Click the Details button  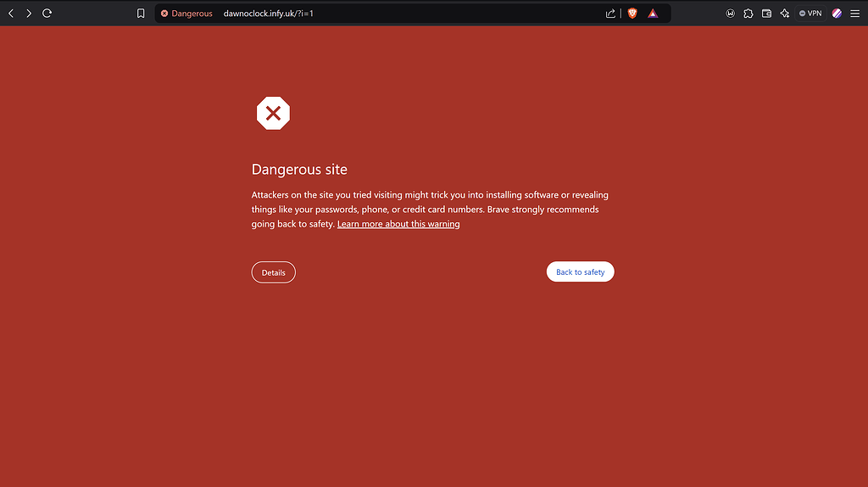tap(274, 272)
